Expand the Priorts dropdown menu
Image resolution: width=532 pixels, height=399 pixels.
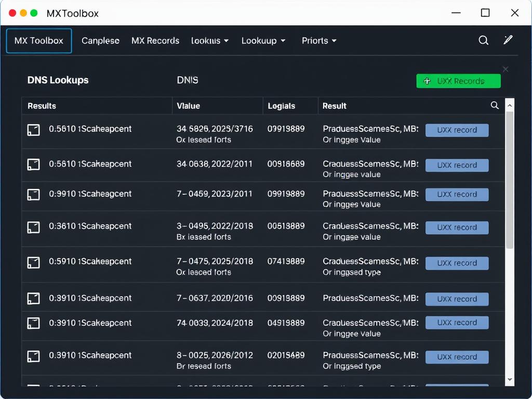pos(319,41)
